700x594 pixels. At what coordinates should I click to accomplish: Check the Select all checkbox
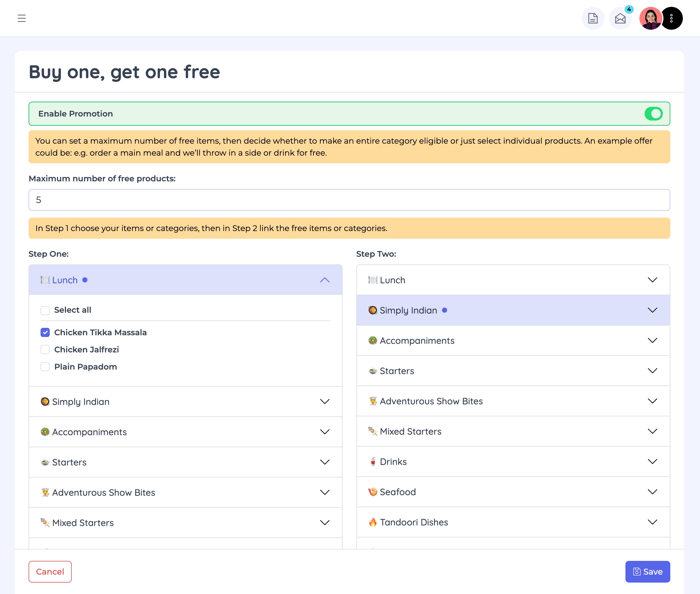45,310
